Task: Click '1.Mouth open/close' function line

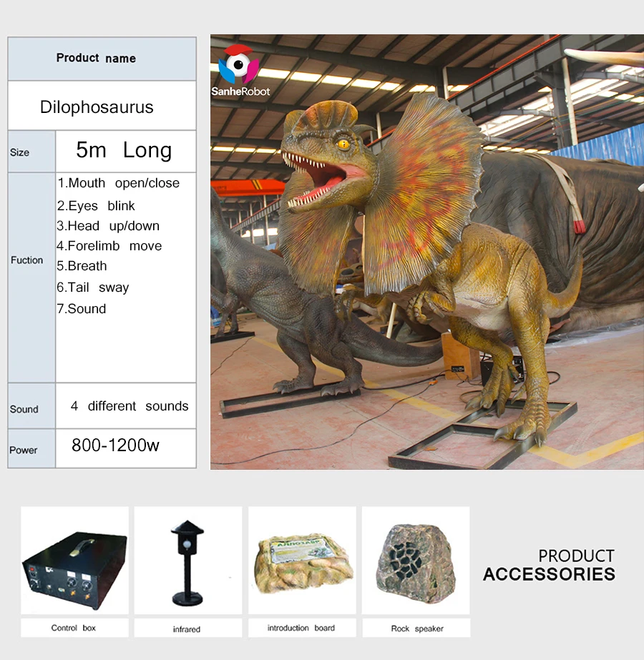Action: point(118,183)
